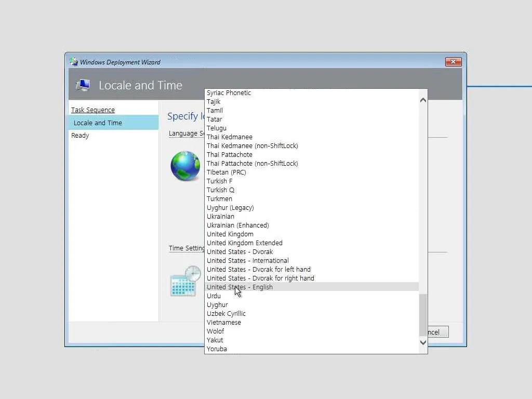Click the keyboard list scrollbar thumb

(423, 314)
